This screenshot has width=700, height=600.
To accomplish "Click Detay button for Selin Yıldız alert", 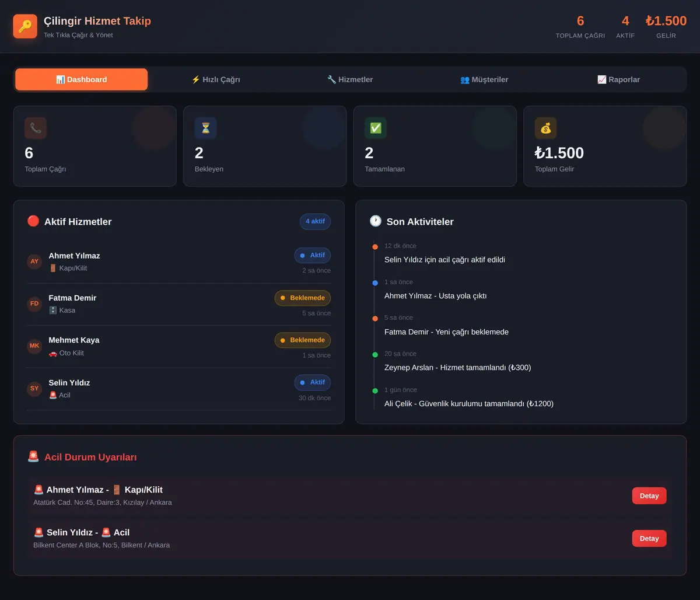I will click(649, 539).
